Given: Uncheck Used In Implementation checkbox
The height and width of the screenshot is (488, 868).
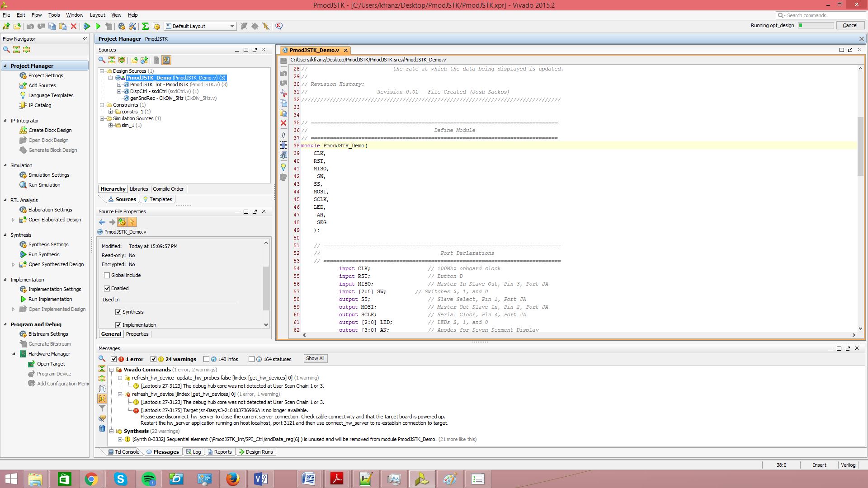Looking at the screenshot, I should (x=118, y=325).
